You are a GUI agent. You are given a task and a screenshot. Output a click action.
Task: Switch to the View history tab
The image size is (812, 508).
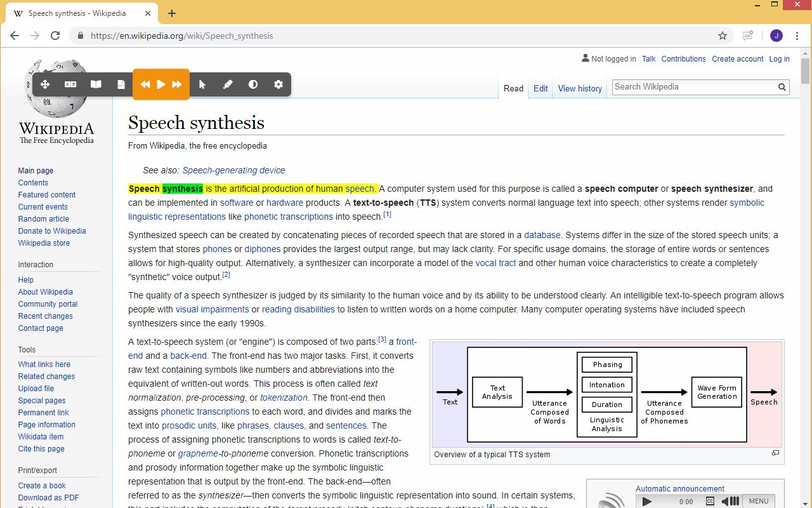tap(579, 88)
